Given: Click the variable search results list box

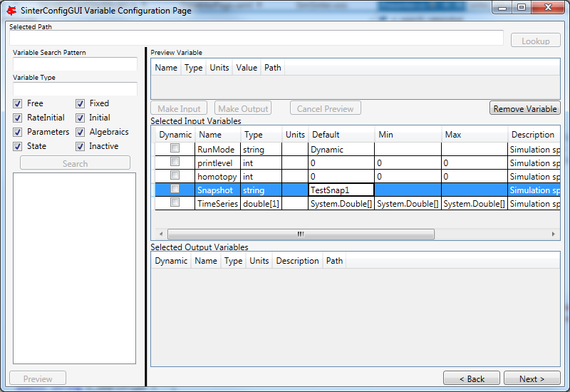Looking at the screenshot, I should coord(75,269).
